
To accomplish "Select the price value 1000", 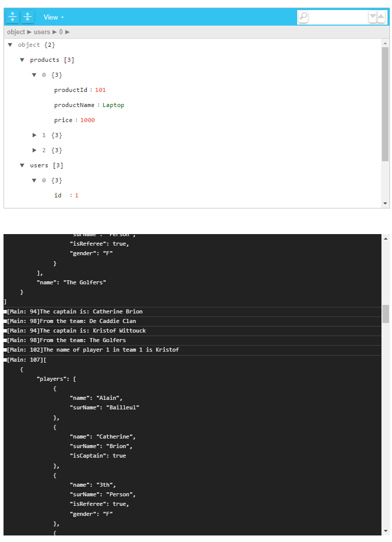I will point(87,120).
